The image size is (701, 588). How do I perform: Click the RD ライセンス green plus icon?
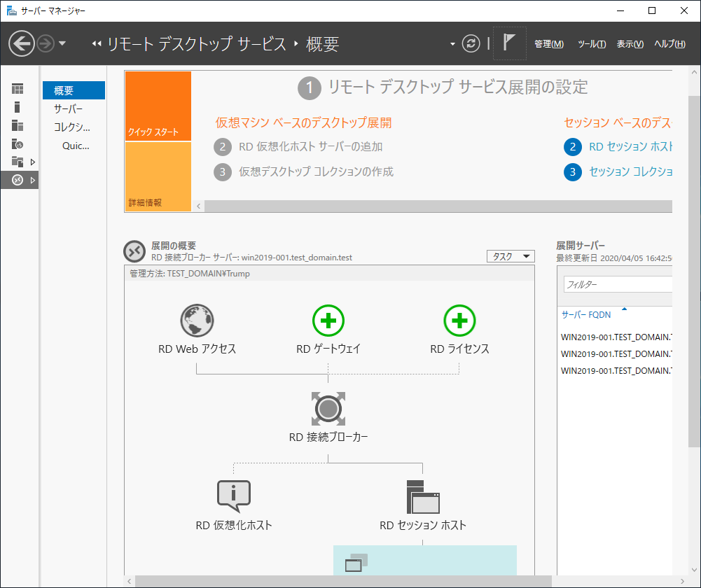tap(459, 321)
